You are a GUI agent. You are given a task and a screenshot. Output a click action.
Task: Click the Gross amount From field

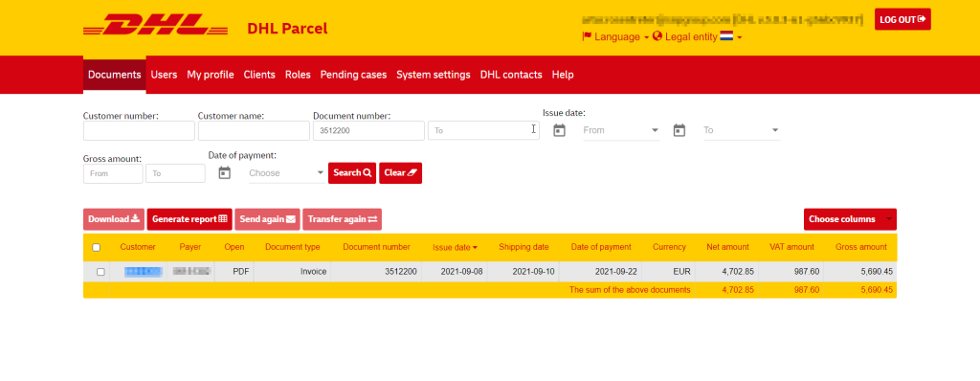[x=113, y=173]
